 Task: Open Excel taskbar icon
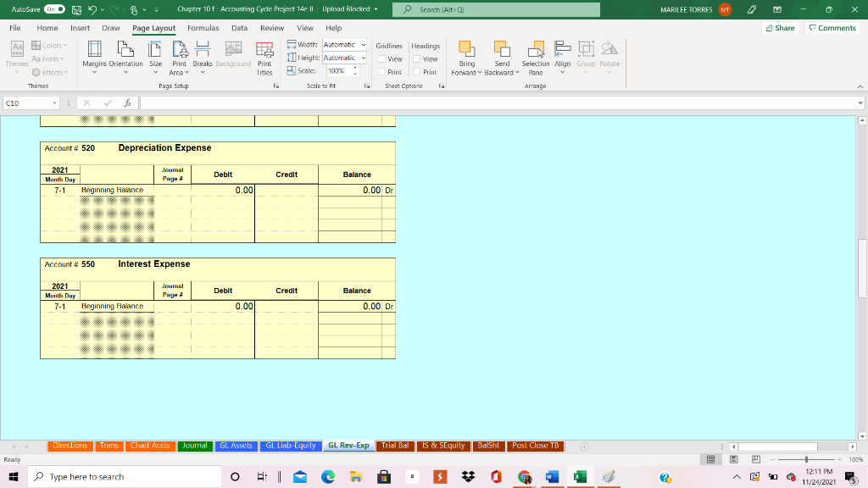pyautogui.click(x=580, y=476)
